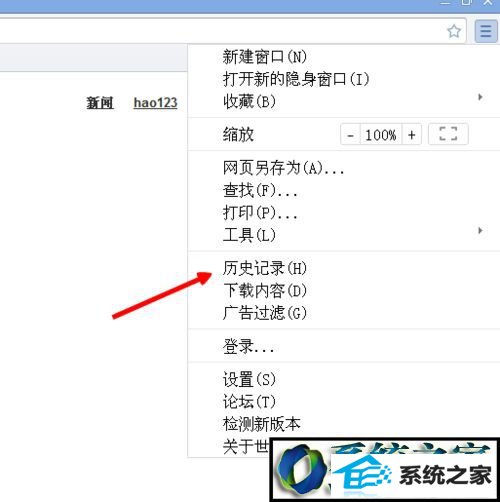The width and height of the screenshot is (500, 502).
Task: Decrease zoom with the minus button
Action: pyautogui.click(x=350, y=135)
